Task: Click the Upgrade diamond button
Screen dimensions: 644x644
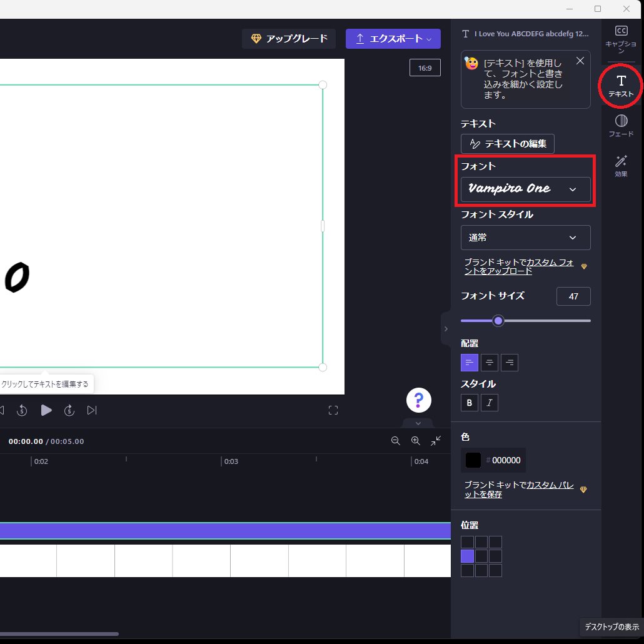Action: click(x=289, y=39)
